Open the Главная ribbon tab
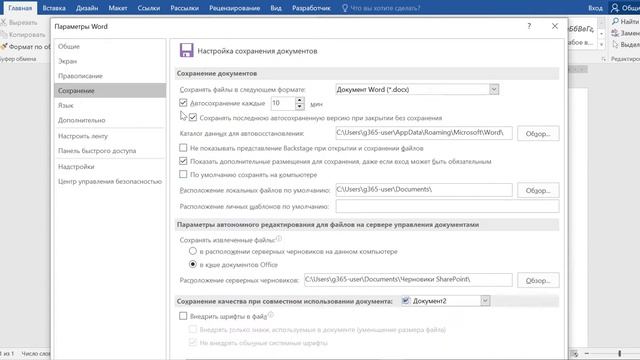Screen dimensions: 640x360 pyautogui.click(x=20, y=8)
